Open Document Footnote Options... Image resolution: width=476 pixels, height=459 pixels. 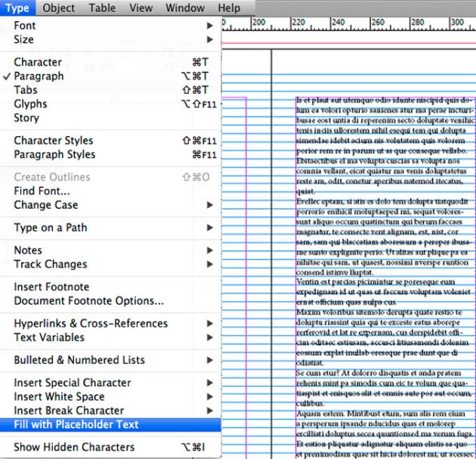pyautogui.click(x=88, y=301)
